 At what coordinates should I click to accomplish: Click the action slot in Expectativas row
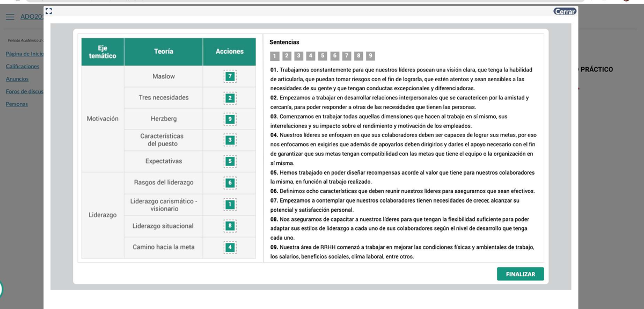tap(230, 161)
